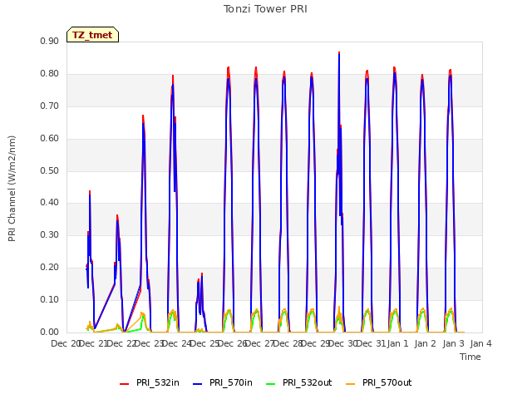Click the Jan 4 x-axis tick label
The image size is (532, 399).
tap(480, 343)
